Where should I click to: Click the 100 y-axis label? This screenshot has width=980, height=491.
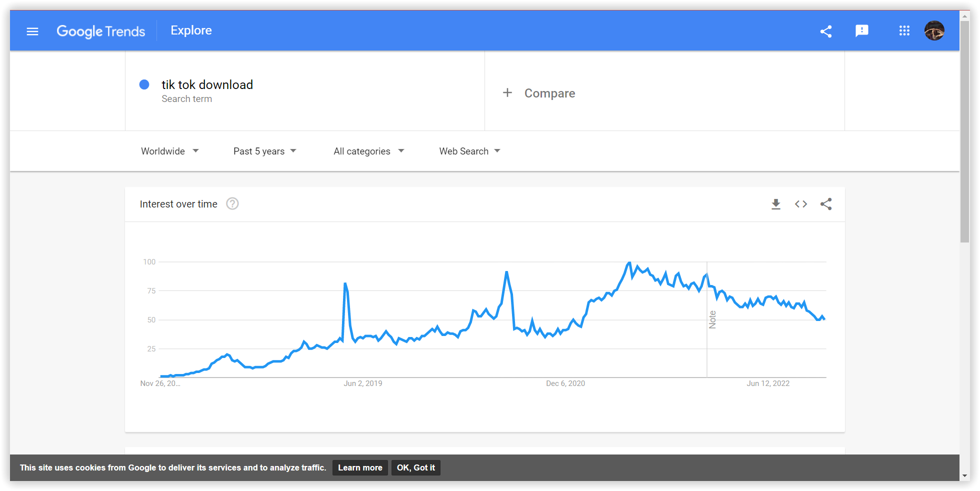(x=149, y=262)
